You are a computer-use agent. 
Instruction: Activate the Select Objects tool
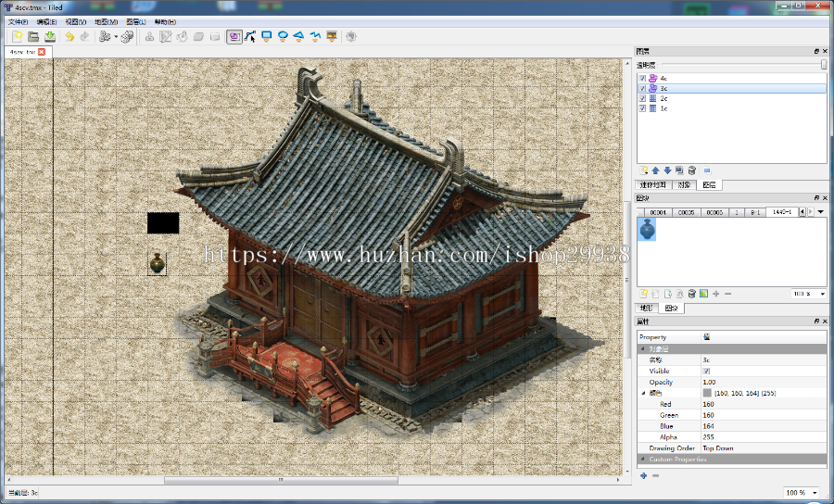(x=234, y=37)
